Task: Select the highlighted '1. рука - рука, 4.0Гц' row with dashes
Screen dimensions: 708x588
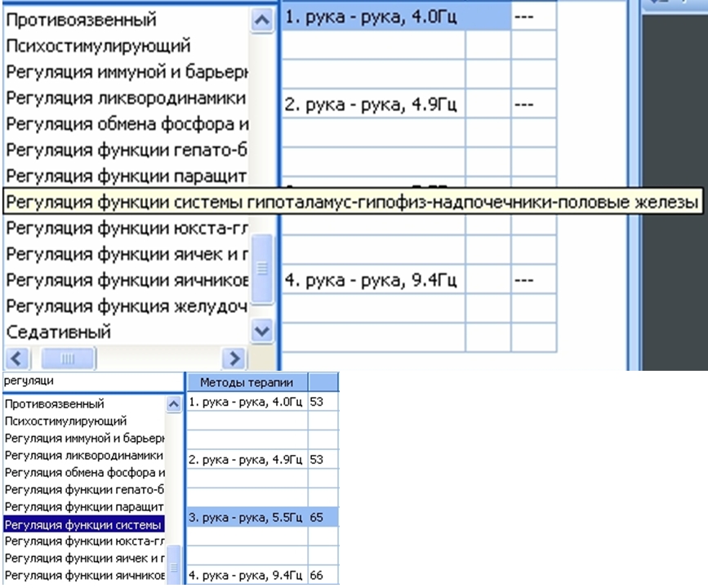Action: tap(396, 17)
